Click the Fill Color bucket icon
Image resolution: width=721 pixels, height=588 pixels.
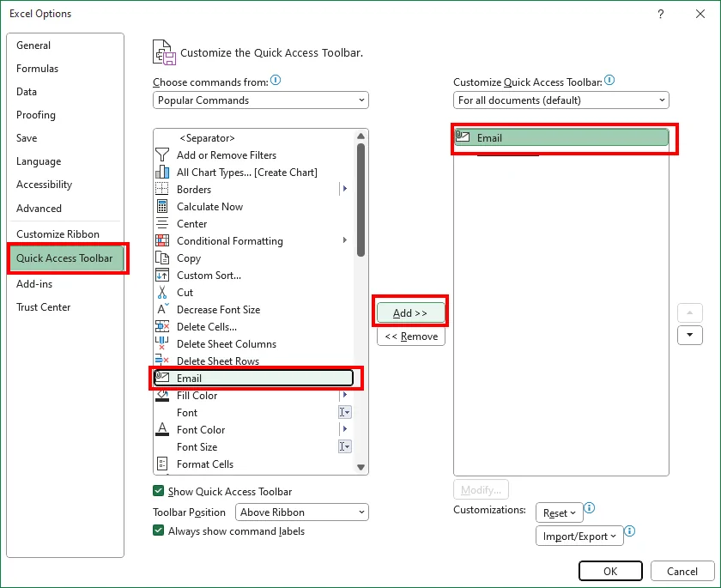[162, 396]
